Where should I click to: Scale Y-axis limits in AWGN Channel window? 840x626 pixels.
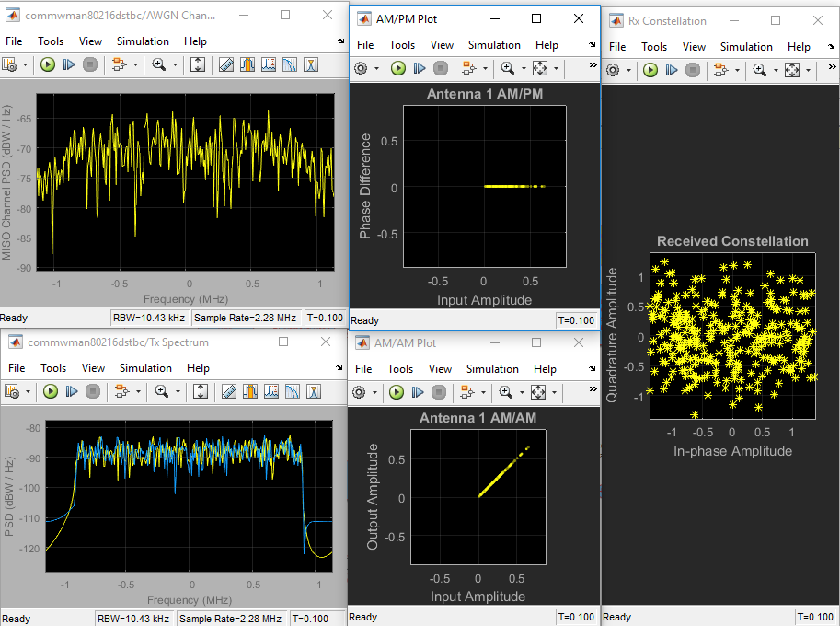coord(198,64)
